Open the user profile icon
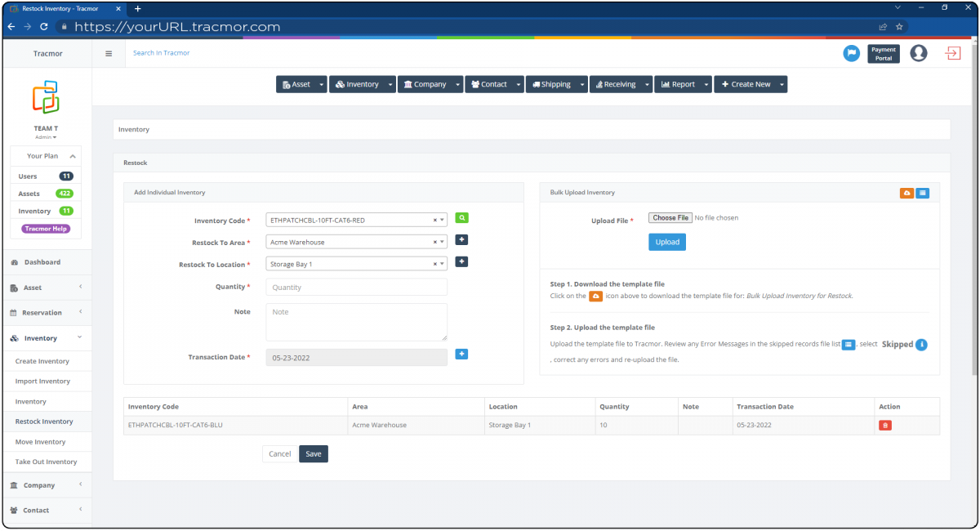 [918, 53]
